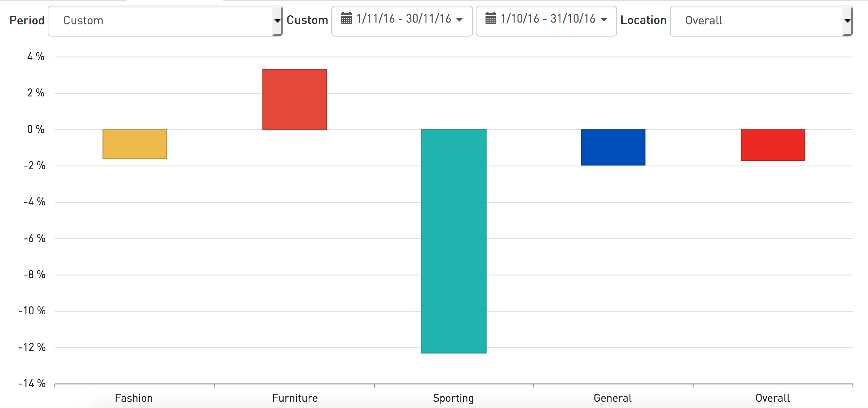Image resolution: width=868 pixels, height=408 pixels.
Task: Open the Period Custom dropdown
Action: (x=160, y=21)
